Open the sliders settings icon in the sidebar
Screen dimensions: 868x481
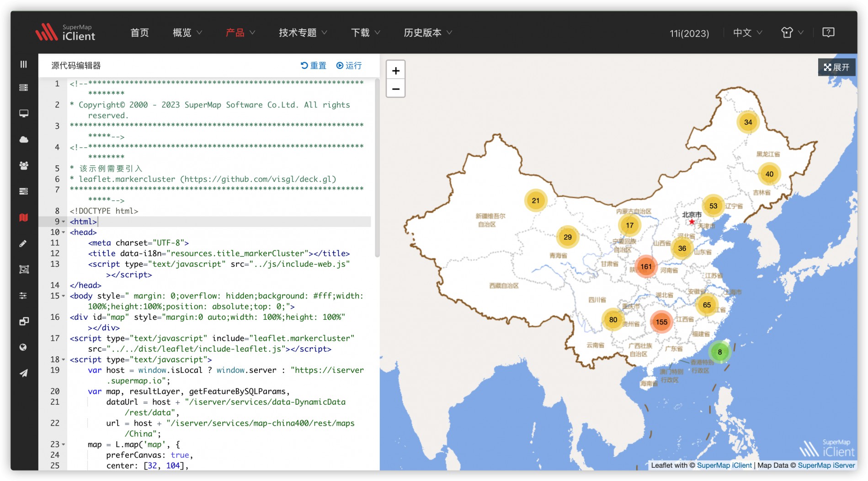[x=24, y=296]
